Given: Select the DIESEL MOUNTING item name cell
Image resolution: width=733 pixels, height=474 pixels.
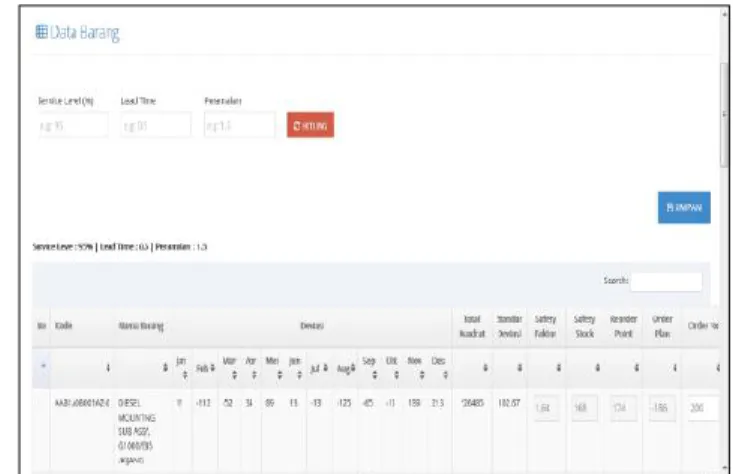Looking at the screenshot, I should click(137, 431).
